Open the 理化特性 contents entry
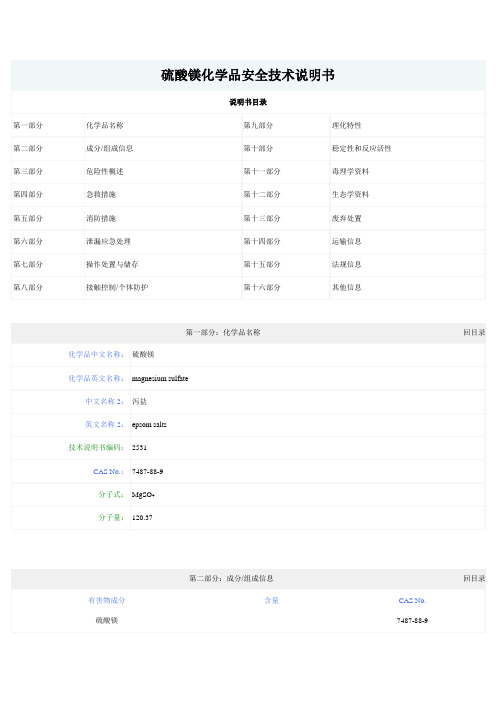This screenshot has height=702, width=496. tap(346, 125)
